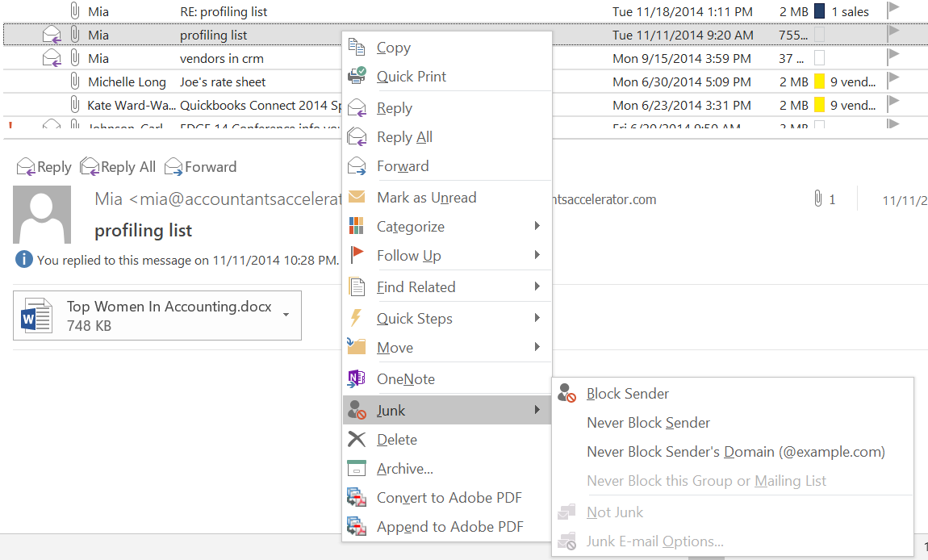Viewport: 928px width, 560px height.
Task: Click Reply button in reading pane
Action: click(x=44, y=167)
